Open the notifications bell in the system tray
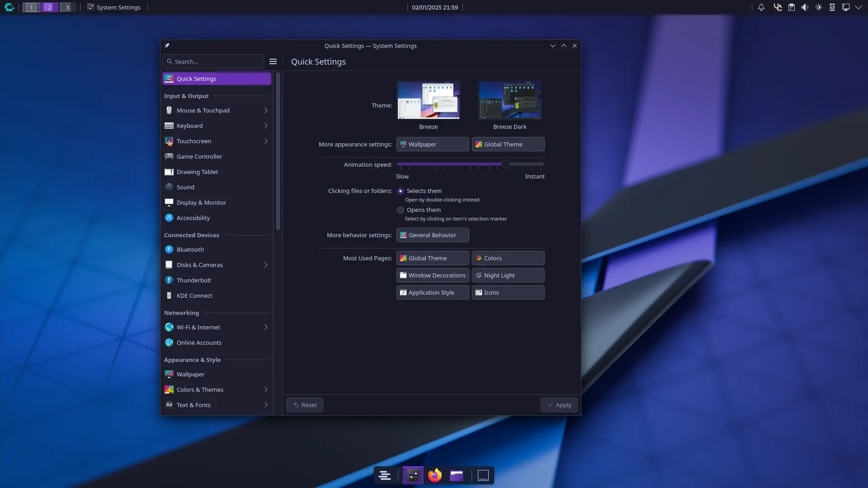 tap(761, 7)
